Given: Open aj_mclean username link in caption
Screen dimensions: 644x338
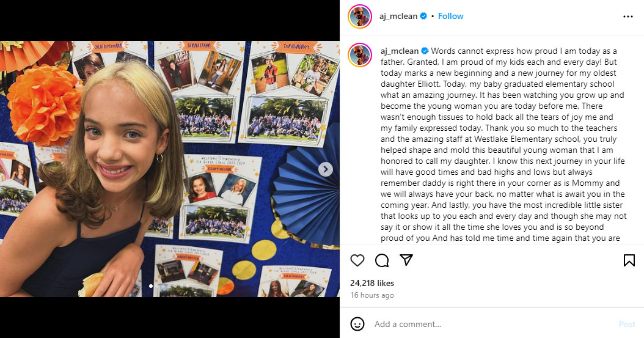Looking at the screenshot, I should point(400,51).
